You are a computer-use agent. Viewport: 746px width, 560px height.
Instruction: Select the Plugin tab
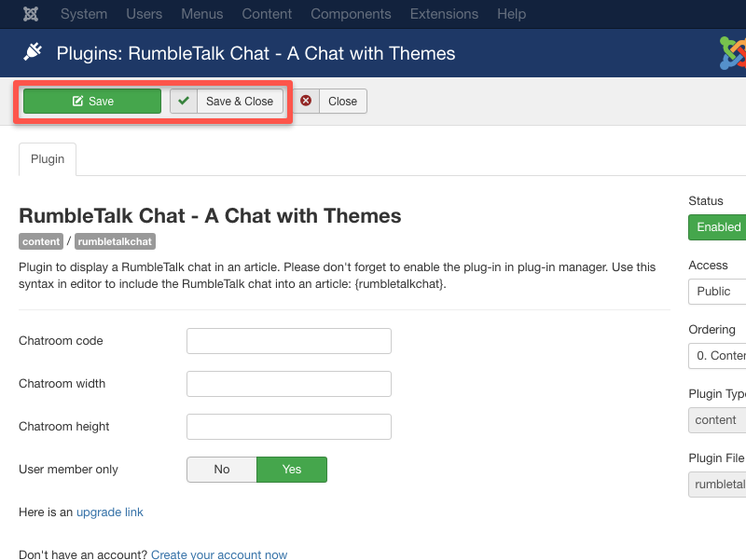48,159
